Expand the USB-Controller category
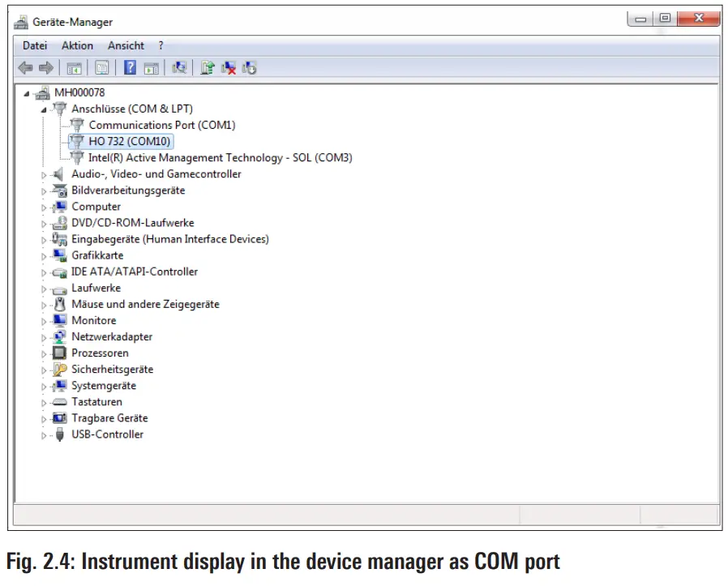The height and width of the screenshot is (586, 728). 44,434
